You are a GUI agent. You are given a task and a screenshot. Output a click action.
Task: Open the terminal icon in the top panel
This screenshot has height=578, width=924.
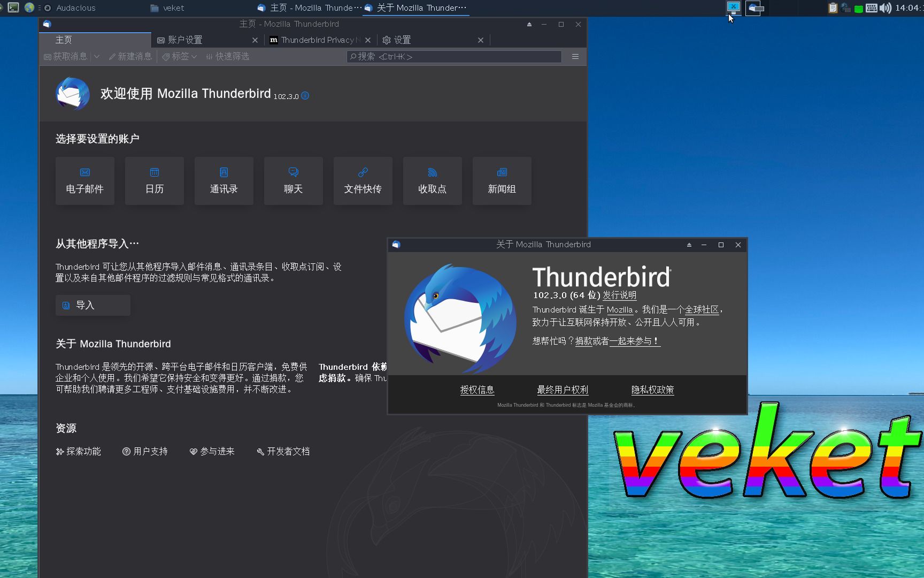(x=13, y=7)
